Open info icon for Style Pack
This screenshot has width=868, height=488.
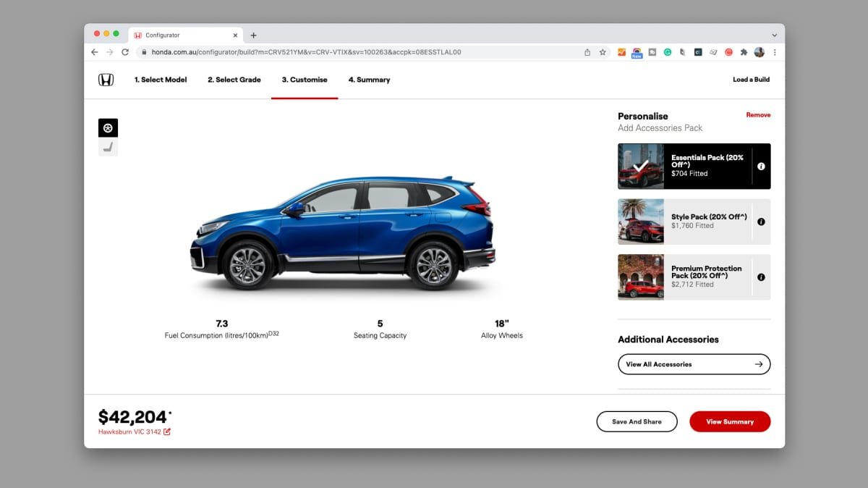[x=761, y=222]
